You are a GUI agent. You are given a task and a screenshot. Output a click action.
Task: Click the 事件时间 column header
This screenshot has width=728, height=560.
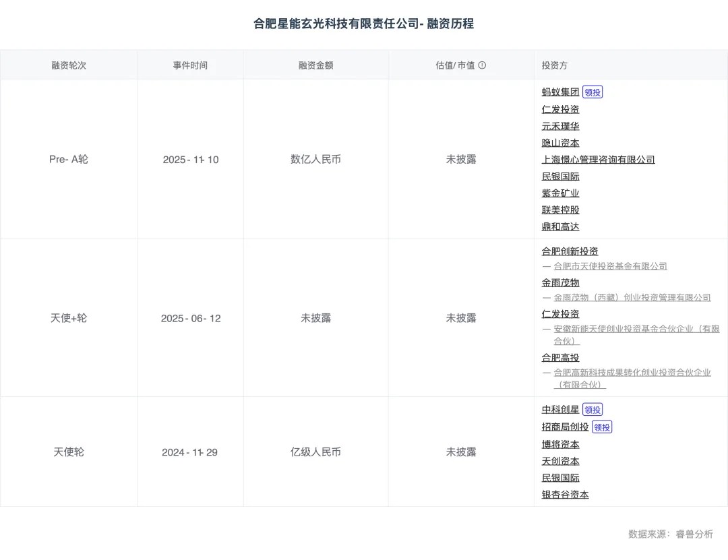[x=190, y=65]
